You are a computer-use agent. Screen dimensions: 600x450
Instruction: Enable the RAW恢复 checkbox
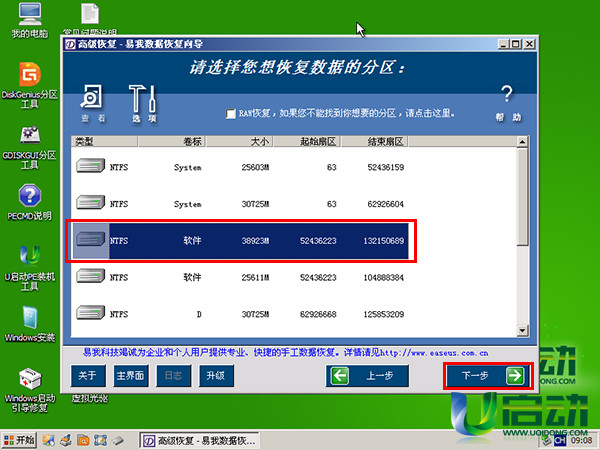coord(231,114)
